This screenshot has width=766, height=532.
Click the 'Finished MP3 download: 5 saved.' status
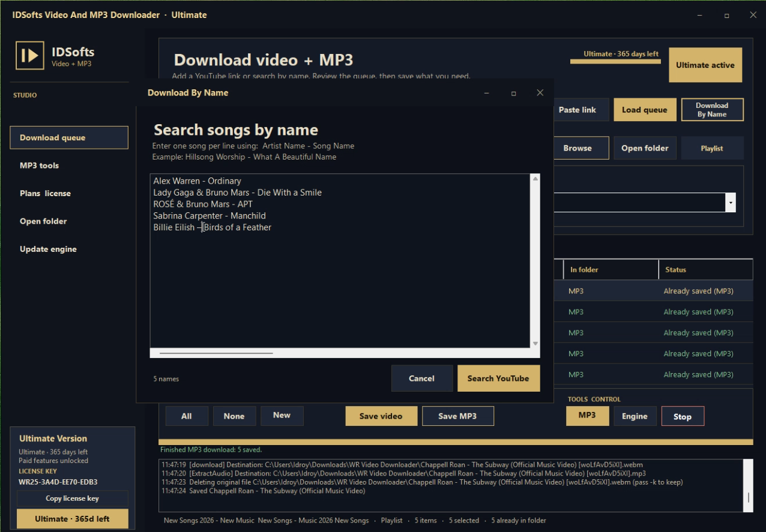[x=211, y=449]
